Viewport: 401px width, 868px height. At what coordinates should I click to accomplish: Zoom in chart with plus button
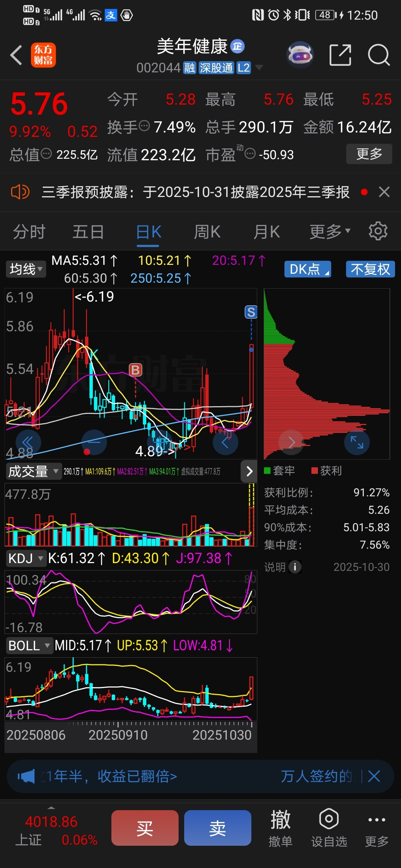160,442
